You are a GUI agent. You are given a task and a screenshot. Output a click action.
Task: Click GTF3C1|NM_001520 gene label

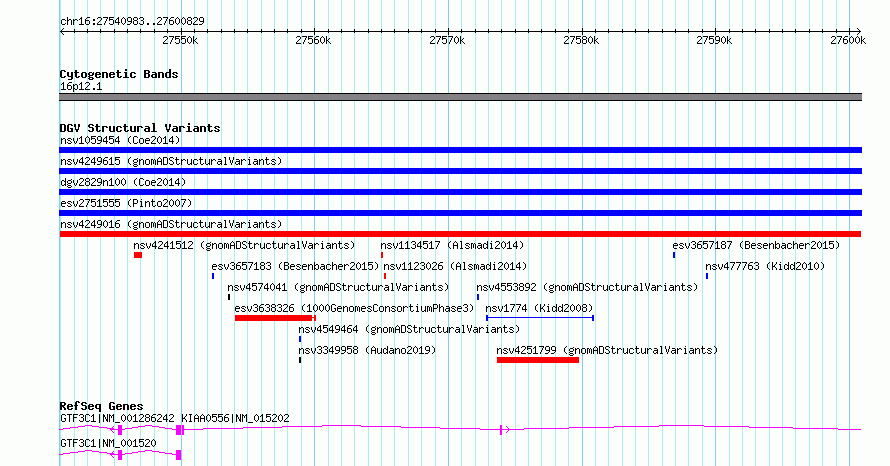pos(108,443)
